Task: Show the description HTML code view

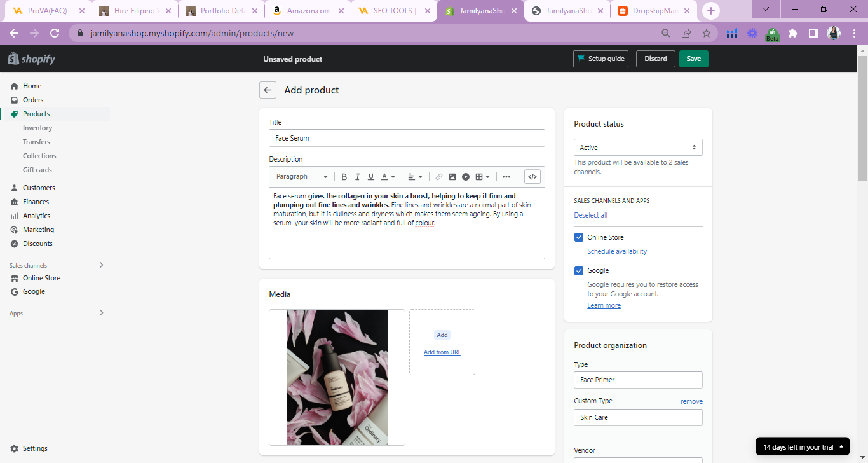Action: (x=532, y=177)
